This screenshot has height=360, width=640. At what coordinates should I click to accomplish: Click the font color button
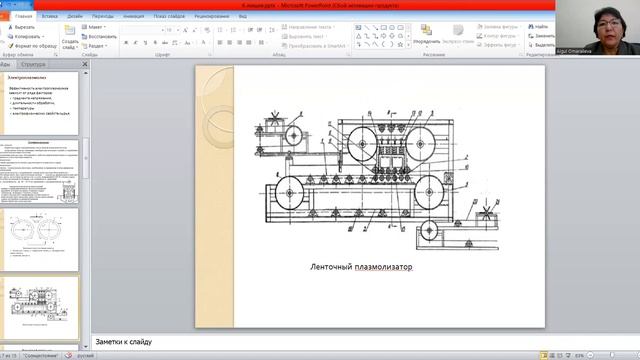(204, 42)
